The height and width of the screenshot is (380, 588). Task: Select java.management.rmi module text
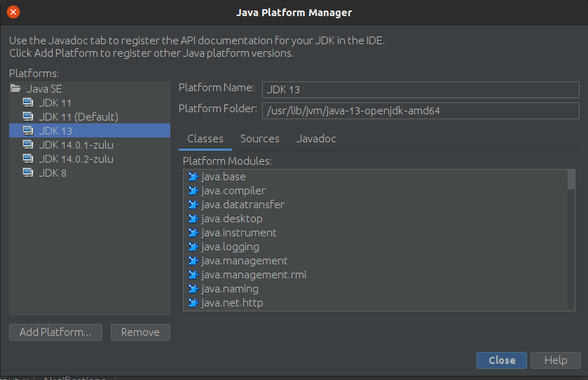(x=254, y=275)
